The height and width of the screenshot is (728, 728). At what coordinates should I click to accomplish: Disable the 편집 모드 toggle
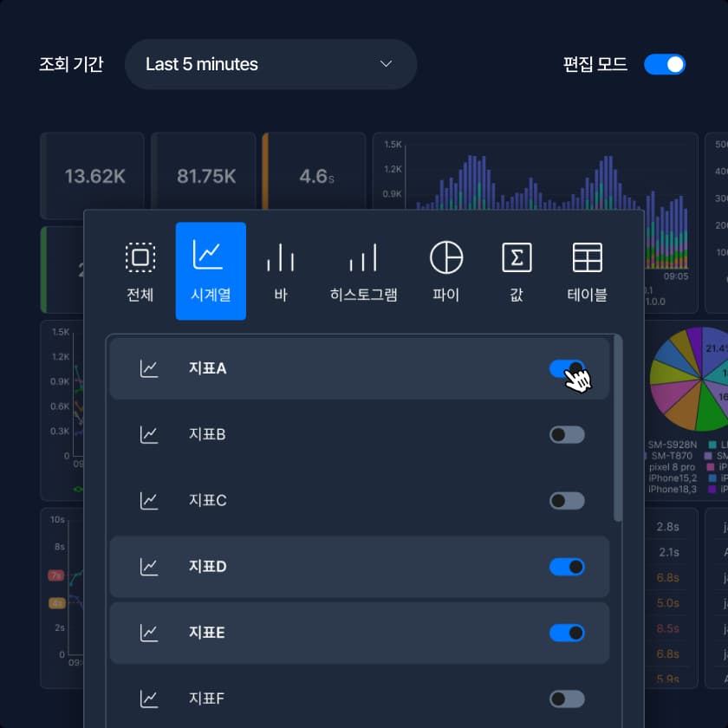click(x=665, y=65)
